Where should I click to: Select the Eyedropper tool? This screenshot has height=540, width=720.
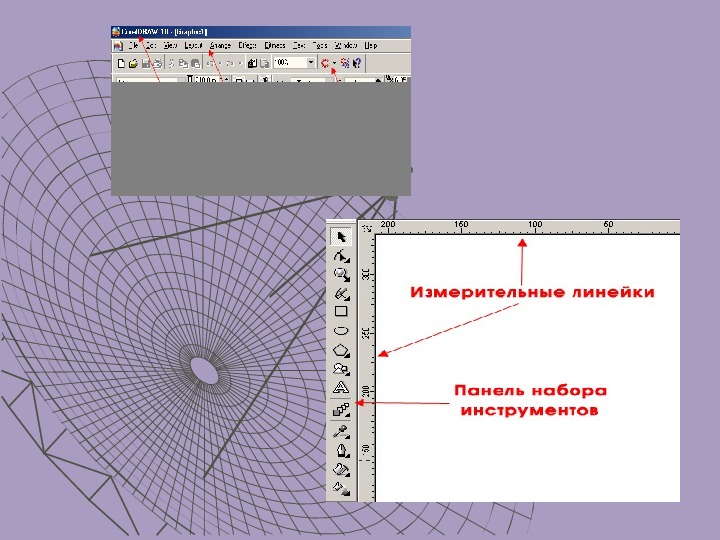(x=341, y=431)
